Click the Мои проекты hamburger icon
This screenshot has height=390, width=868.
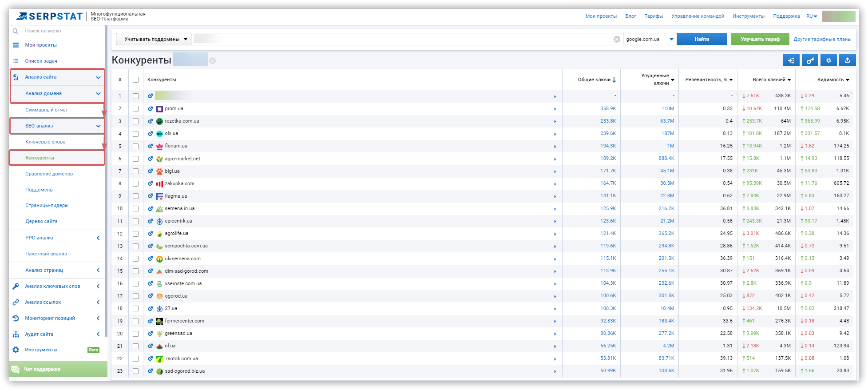[16, 45]
